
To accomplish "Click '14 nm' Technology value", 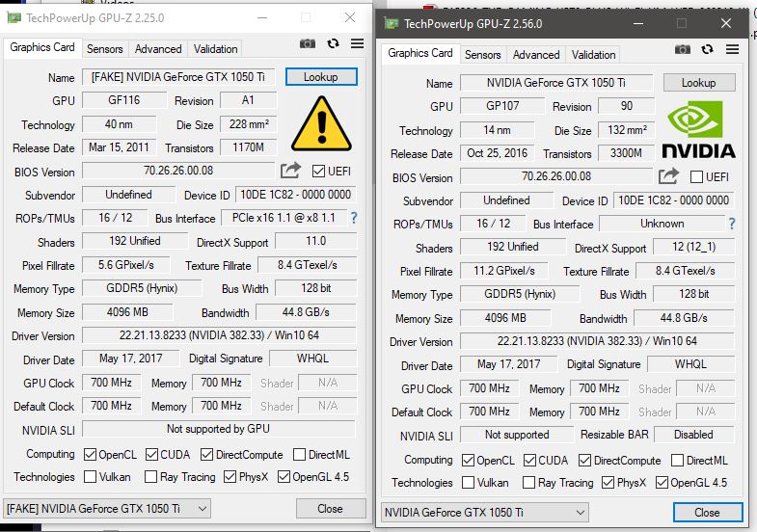I will (498, 130).
